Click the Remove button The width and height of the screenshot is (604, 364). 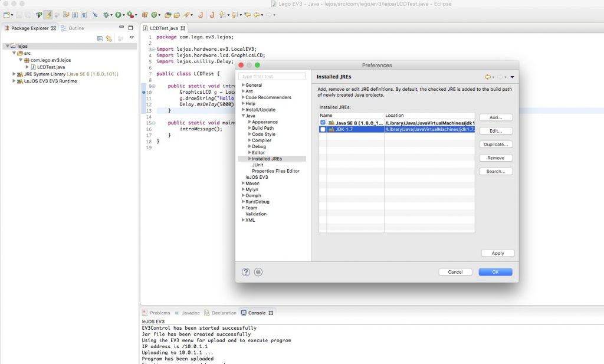[x=495, y=158]
